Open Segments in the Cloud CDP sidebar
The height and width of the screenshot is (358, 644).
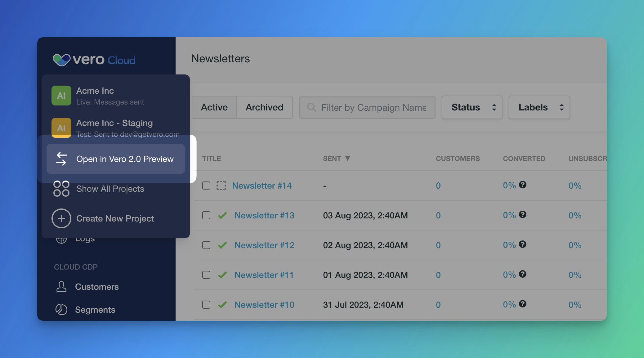[95, 309]
